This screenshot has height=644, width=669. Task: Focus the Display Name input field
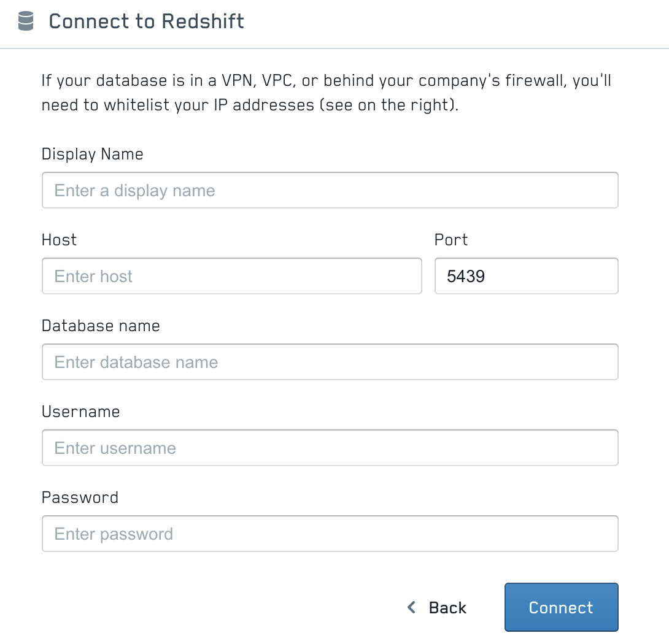[330, 190]
